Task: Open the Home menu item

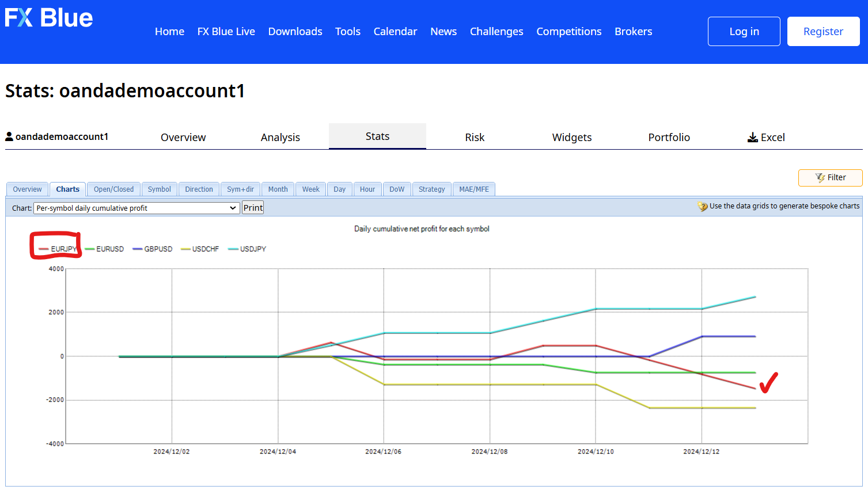Action: [169, 32]
